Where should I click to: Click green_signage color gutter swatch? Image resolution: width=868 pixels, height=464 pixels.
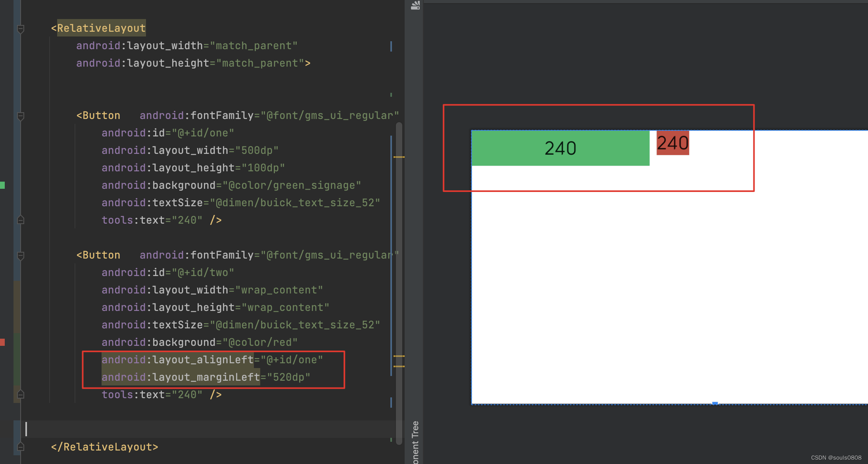2,185
